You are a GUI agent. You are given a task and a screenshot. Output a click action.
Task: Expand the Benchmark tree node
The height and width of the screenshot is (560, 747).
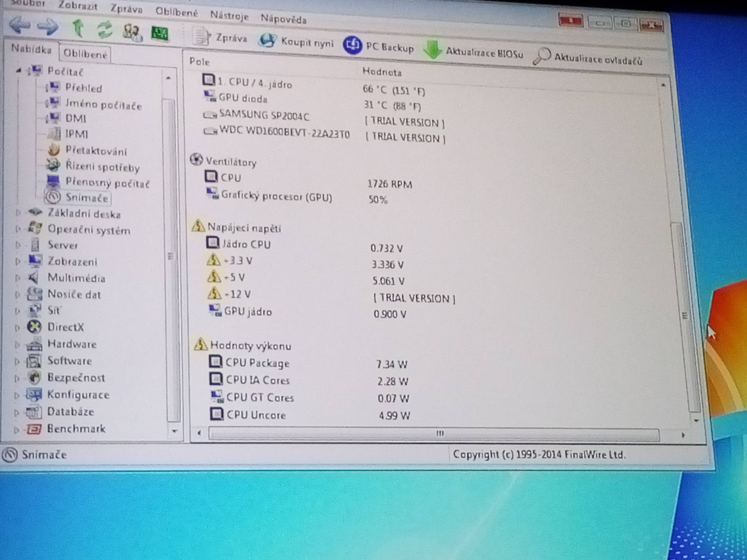16,430
